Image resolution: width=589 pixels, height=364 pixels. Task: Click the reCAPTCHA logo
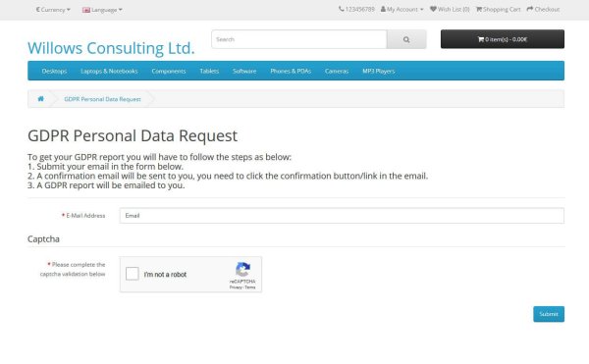coord(242,270)
